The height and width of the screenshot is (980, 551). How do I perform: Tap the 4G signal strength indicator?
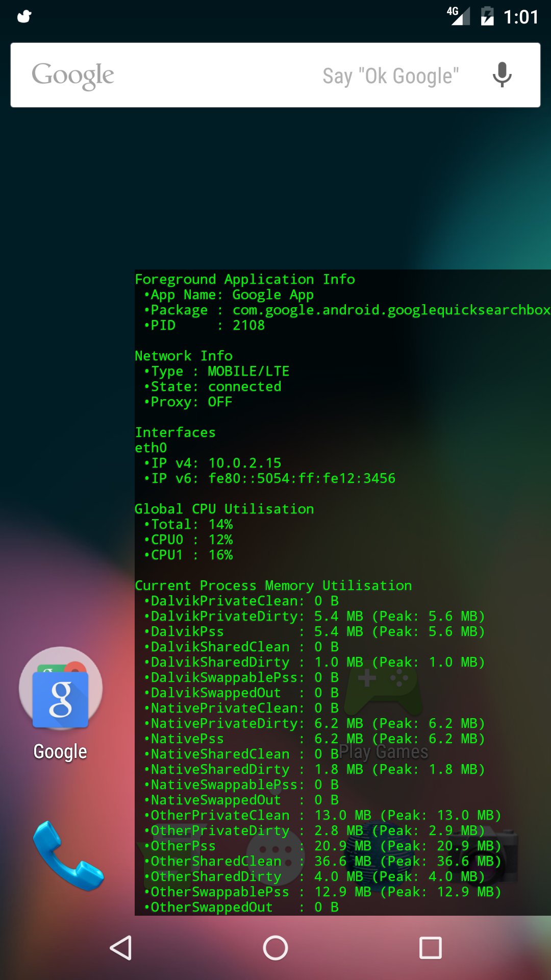click(458, 16)
